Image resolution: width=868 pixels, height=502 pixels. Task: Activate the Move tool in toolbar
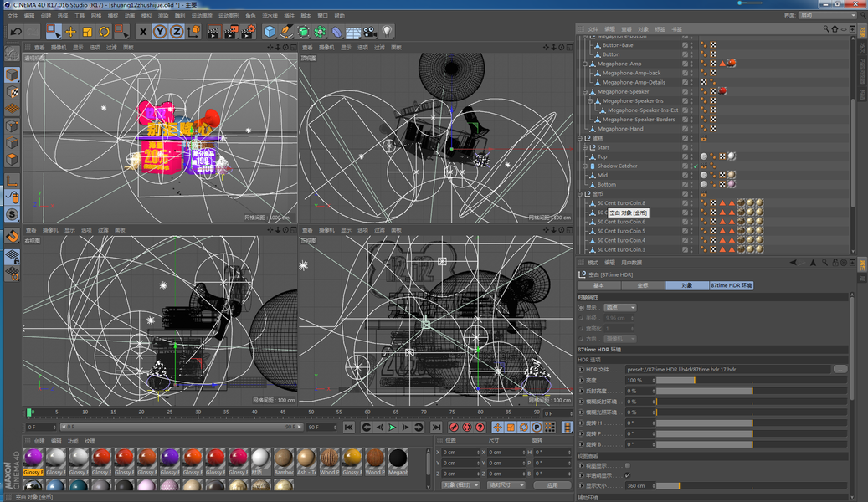[x=70, y=32]
